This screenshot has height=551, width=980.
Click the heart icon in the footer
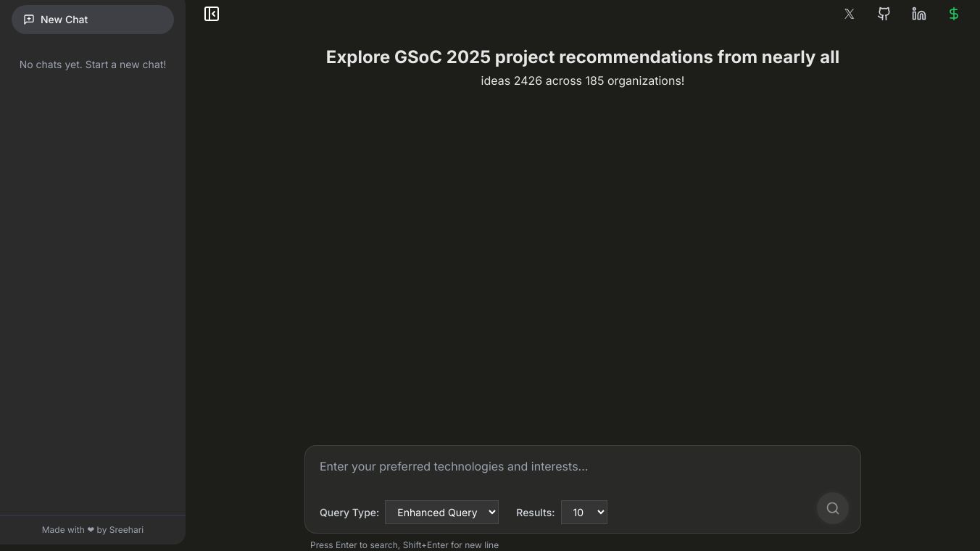pos(91,530)
